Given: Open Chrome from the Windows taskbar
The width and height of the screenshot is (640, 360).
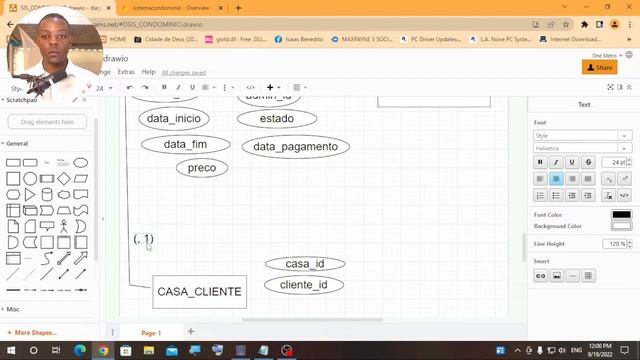Looking at the screenshot, I should tap(103, 351).
